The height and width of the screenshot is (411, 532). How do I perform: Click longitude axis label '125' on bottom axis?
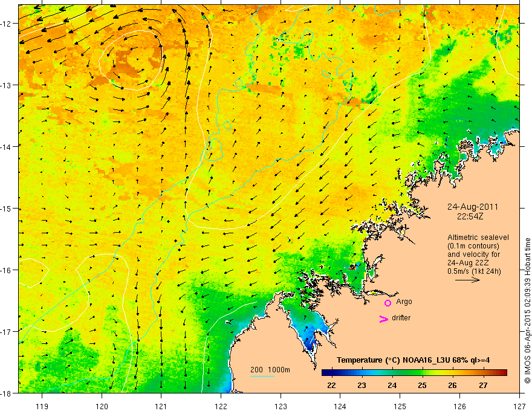[x=400, y=406]
